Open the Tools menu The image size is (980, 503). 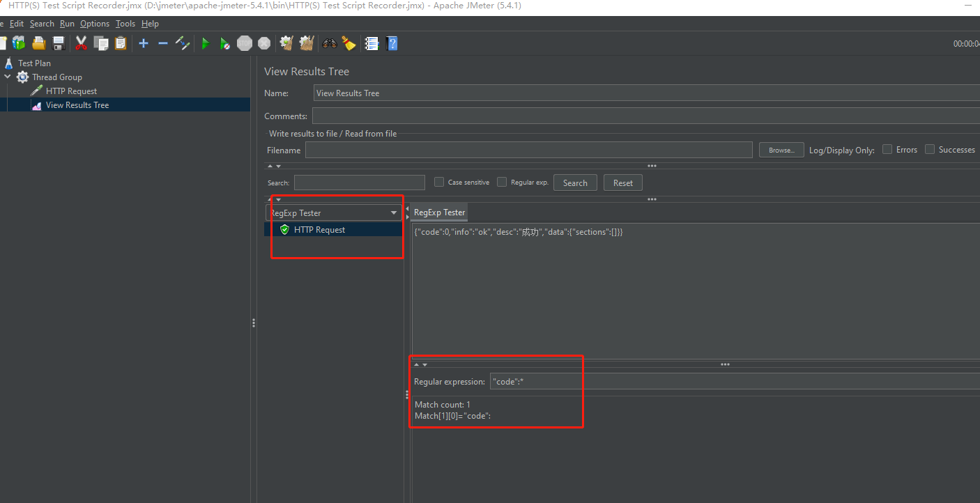[125, 24]
